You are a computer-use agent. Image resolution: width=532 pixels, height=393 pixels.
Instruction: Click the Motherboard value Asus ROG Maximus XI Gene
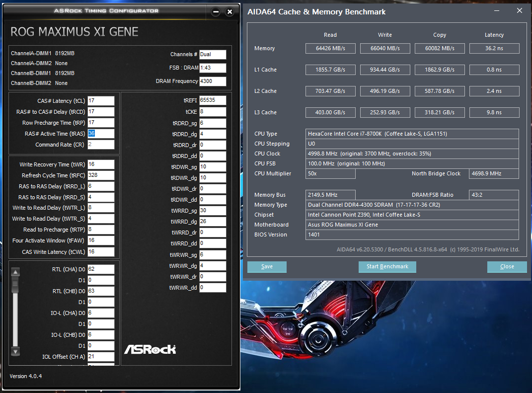click(x=412, y=225)
